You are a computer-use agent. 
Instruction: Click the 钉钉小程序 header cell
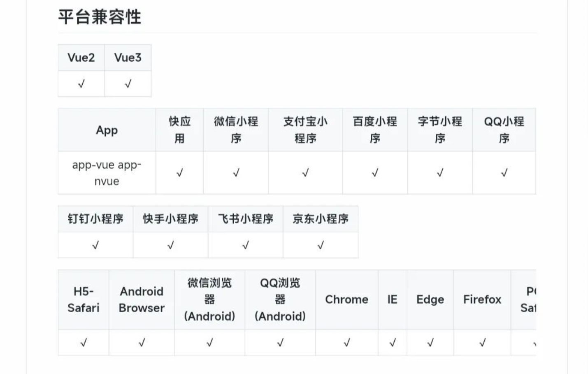[95, 219]
